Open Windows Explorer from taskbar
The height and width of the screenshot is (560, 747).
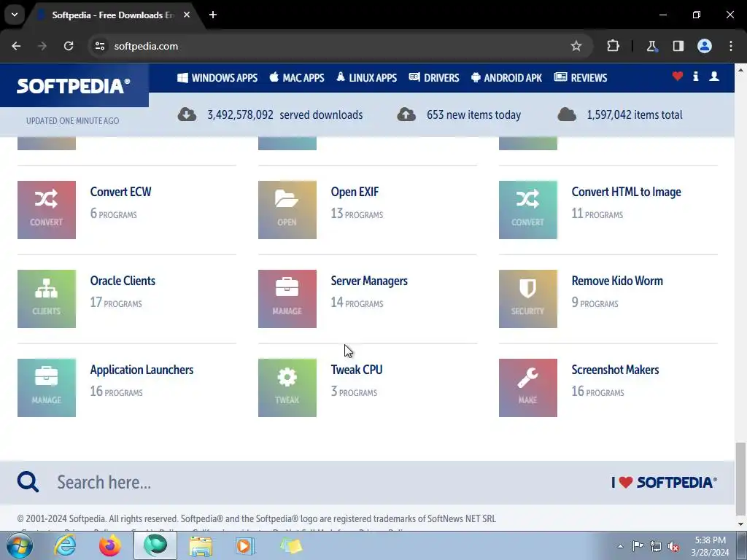tap(201, 545)
